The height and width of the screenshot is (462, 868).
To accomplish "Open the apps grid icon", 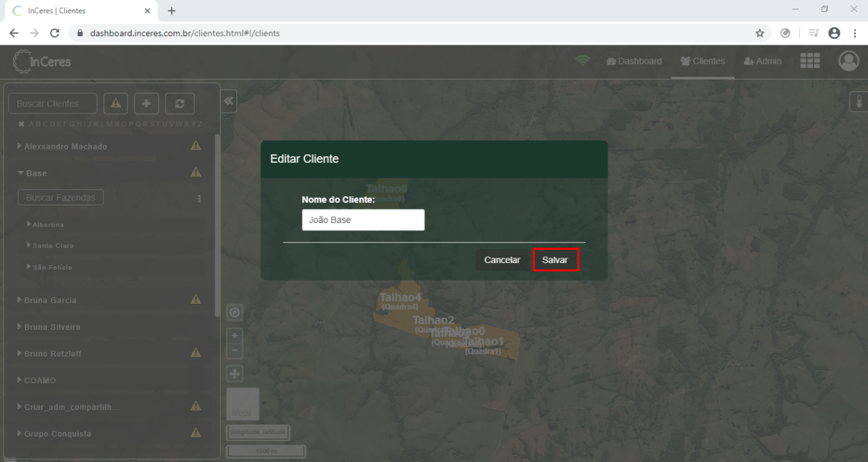I will click(810, 61).
